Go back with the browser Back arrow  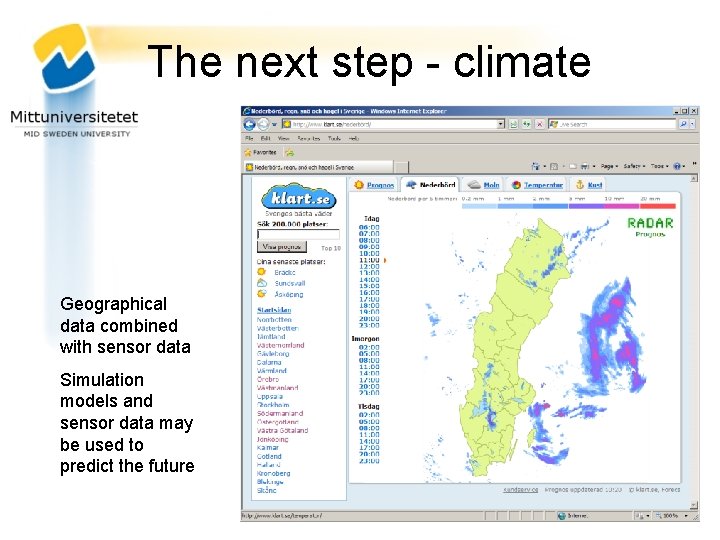[249, 124]
